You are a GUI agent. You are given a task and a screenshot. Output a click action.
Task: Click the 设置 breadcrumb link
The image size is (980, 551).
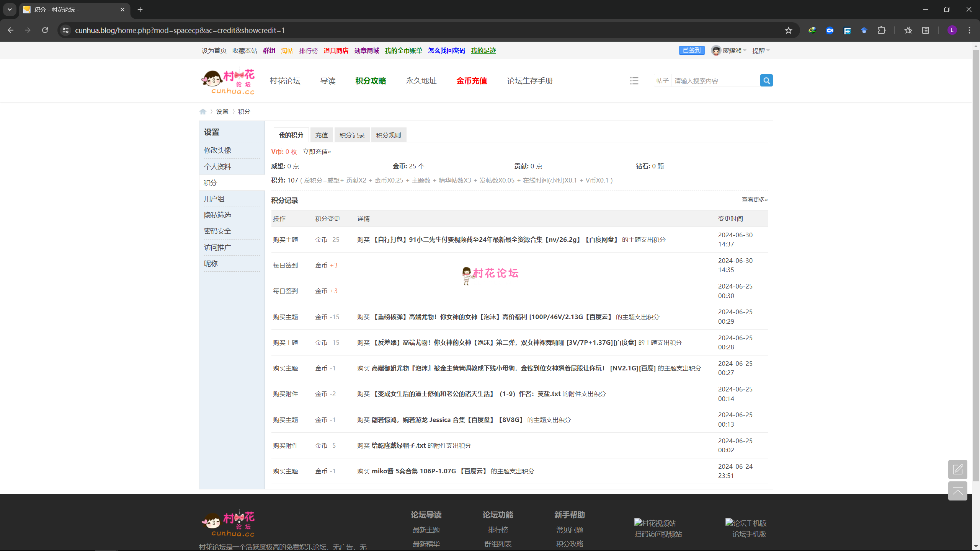[222, 111]
